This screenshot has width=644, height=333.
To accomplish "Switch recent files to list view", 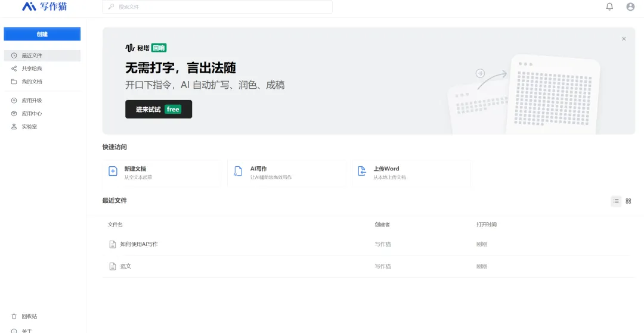I will [616, 201].
